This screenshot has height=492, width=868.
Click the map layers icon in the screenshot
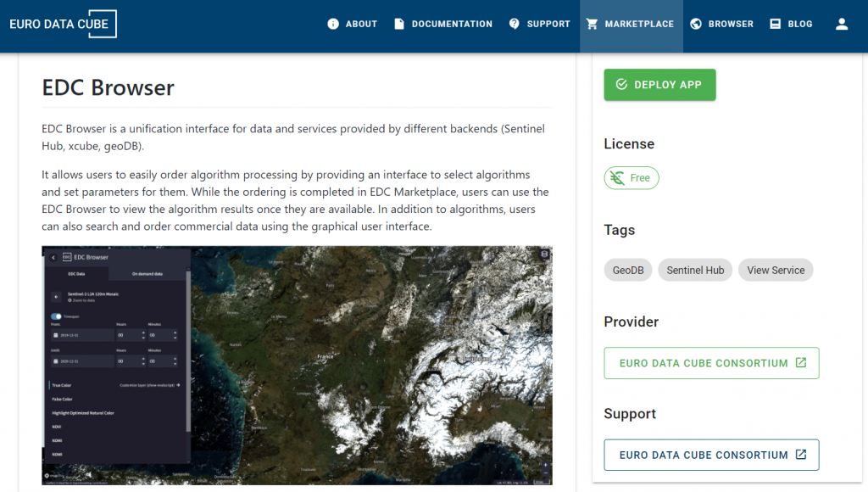544,254
